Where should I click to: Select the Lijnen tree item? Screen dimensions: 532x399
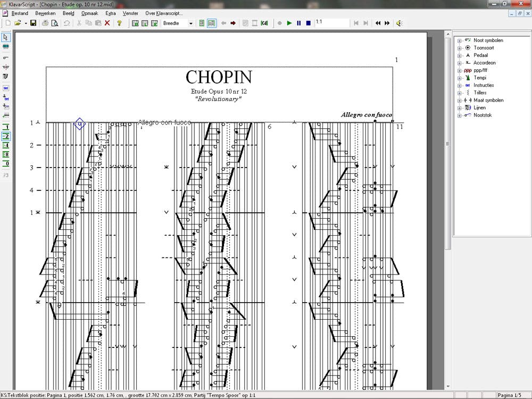(x=479, y=107)
